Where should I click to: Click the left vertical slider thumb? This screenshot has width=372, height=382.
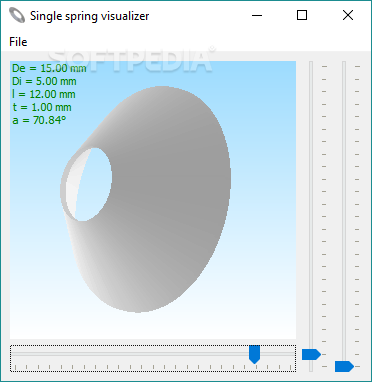(311, 354)
